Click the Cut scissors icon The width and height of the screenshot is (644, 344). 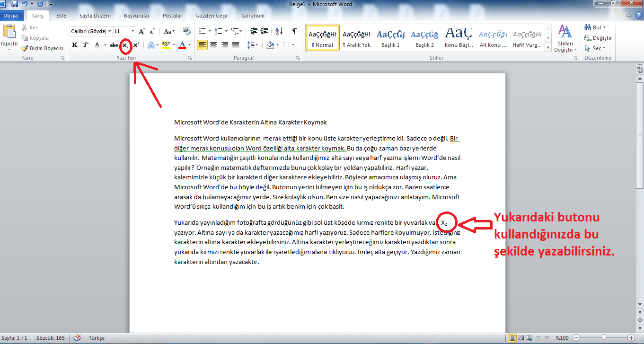pyautogui.click(x=24, y=27)
